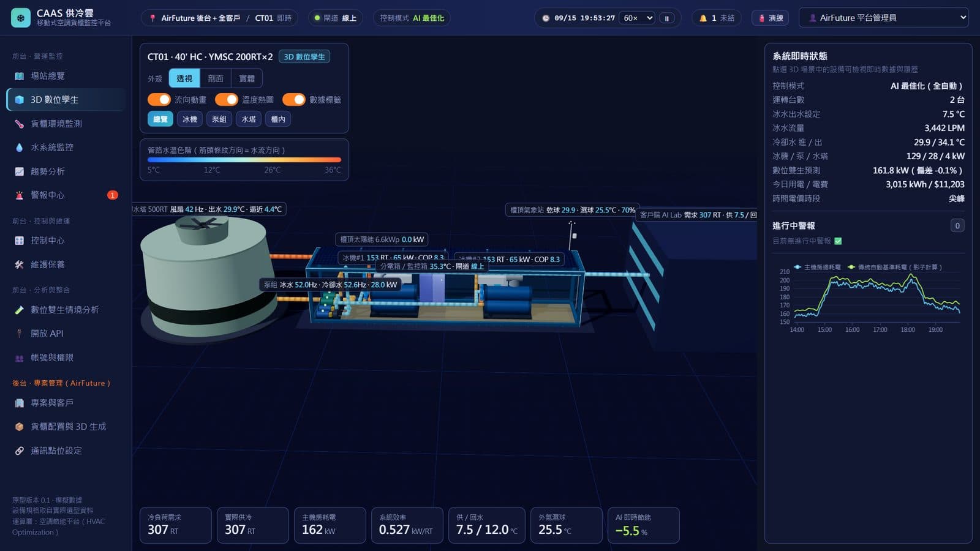
Task: Open 貨櫃環境監測 thermometer icon
Action: coord(20,124)
